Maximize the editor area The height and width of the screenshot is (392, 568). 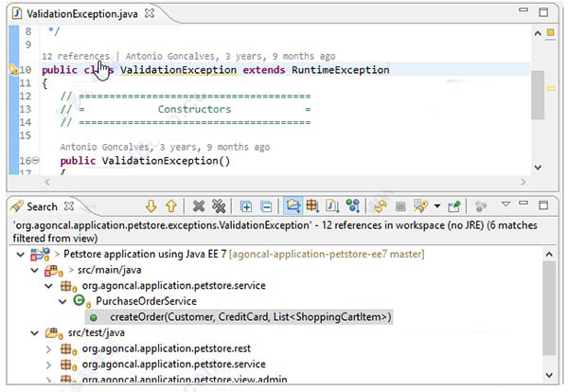[543, 12]
